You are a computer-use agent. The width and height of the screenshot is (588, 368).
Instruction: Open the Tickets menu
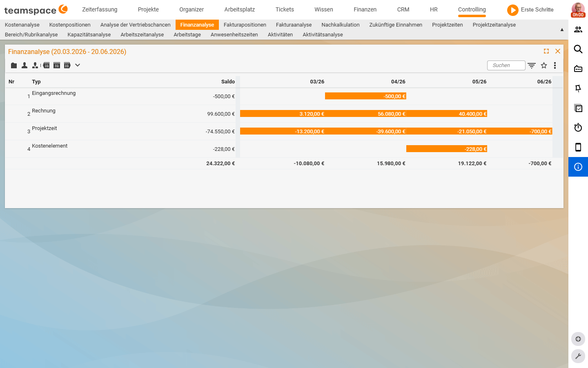285,9
